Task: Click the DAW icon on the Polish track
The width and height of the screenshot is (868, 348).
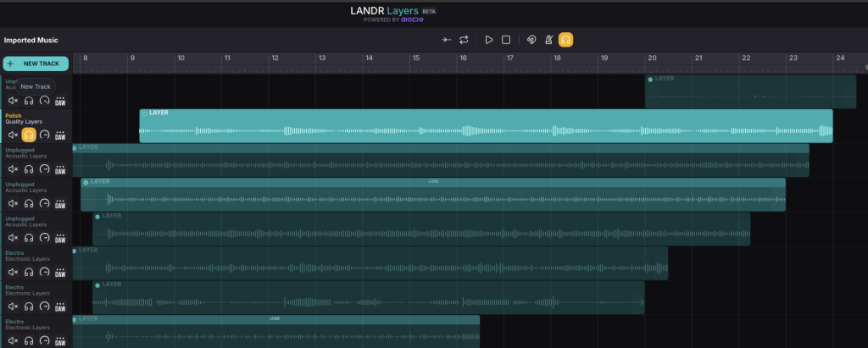Action: pos(60,135)
